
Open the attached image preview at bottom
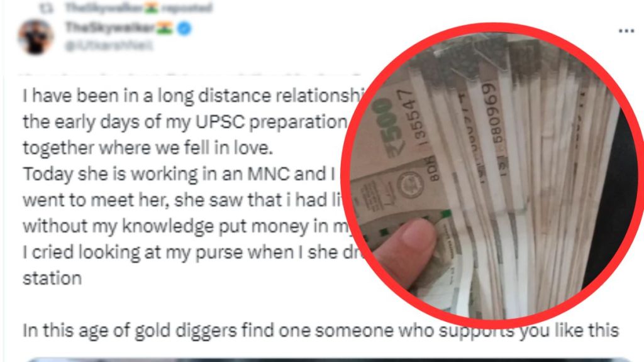328,359
